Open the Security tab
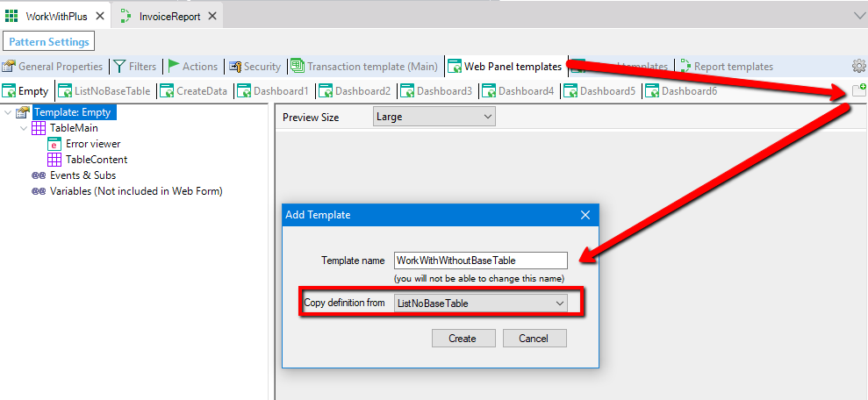The width and height of the screenshot is (868, 400). [x=255, y=67]
